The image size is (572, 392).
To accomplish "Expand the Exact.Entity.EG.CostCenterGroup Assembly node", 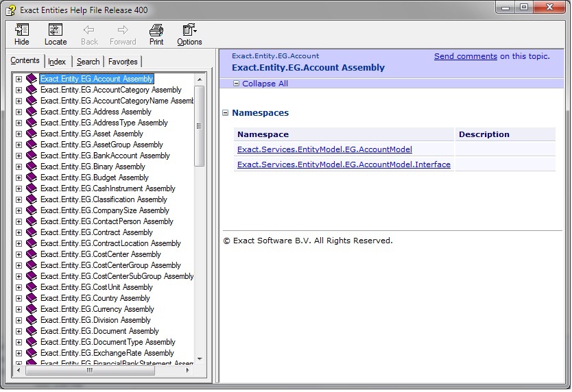I will (19, 265).
